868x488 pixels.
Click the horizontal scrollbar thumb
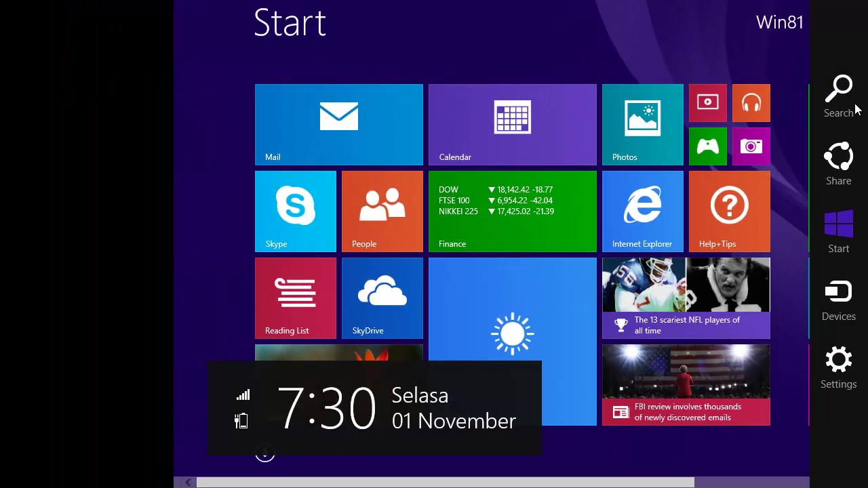coord(446,483)
